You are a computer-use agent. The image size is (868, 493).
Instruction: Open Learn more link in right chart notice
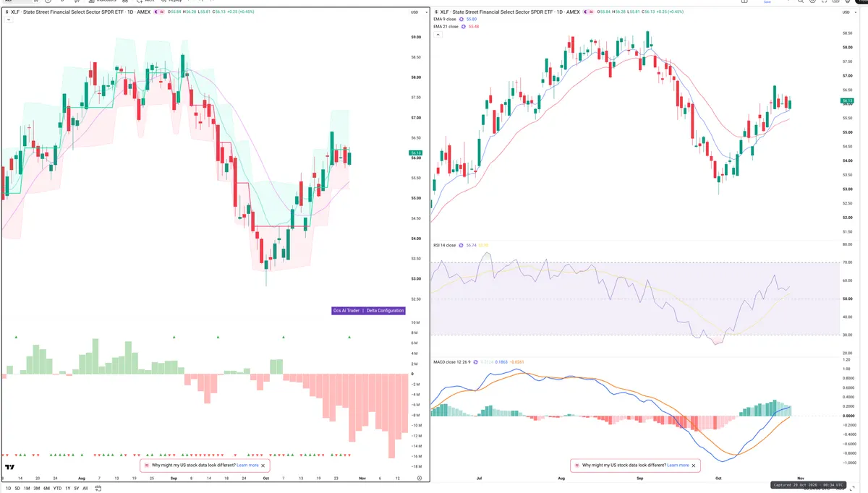[x=678, y=466]
